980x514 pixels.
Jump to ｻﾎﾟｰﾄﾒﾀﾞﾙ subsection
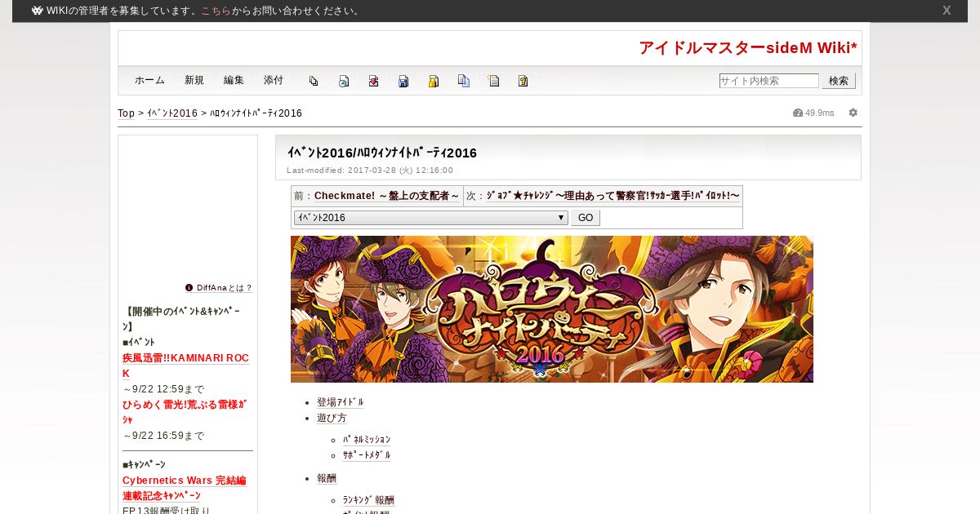click(x=367, y=455)
